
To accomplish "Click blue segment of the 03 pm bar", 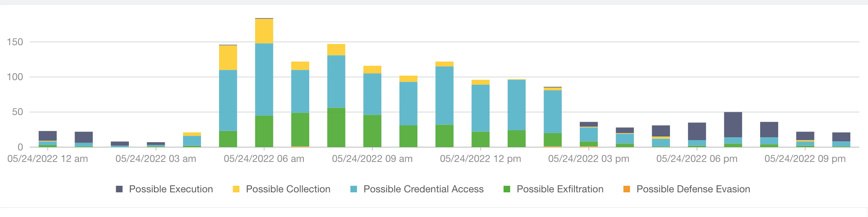I will pos(589,134).
